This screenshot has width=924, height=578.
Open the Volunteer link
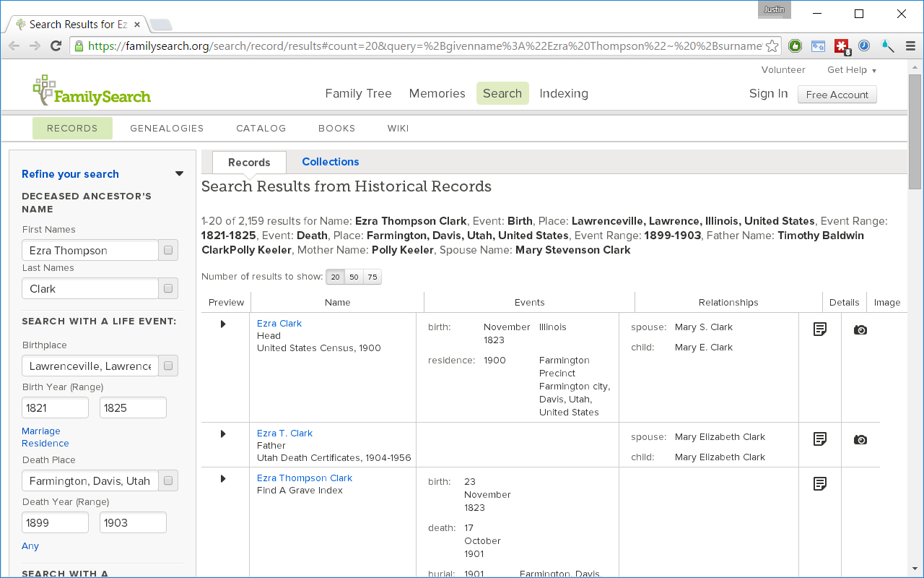pos(783,70)
